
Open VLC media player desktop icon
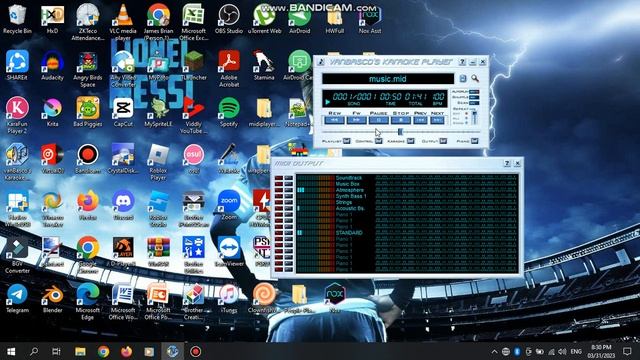click(x=123, y=22)
